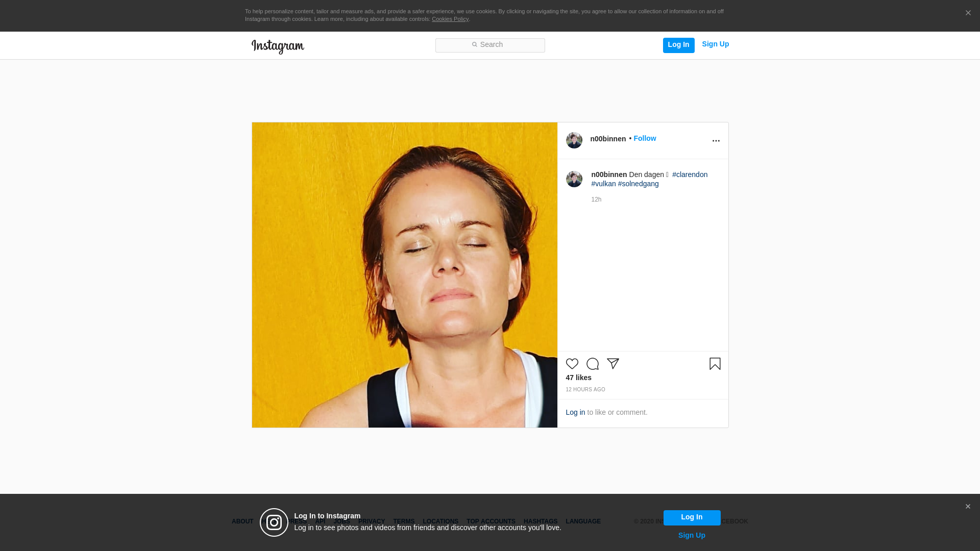Click Sign Up in bottom banner
The image size is (980, 551).
pyautogui.click(x=692, y=535)
